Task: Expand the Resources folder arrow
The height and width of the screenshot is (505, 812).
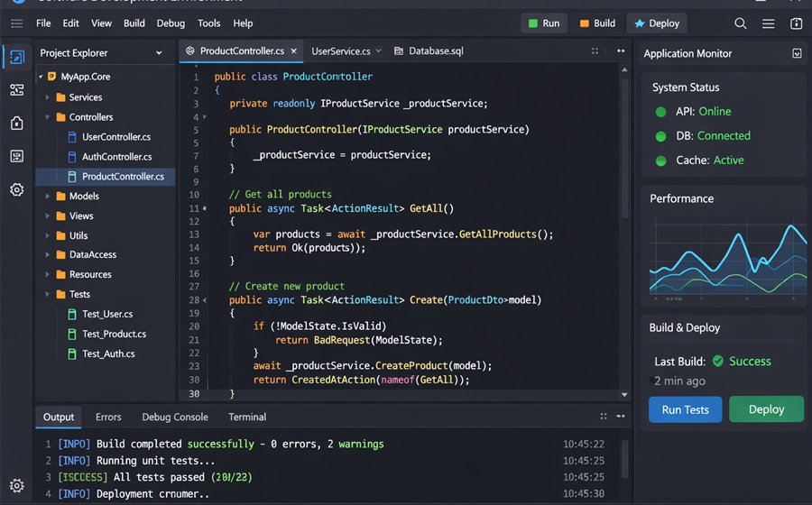Action: click(47, 274)
